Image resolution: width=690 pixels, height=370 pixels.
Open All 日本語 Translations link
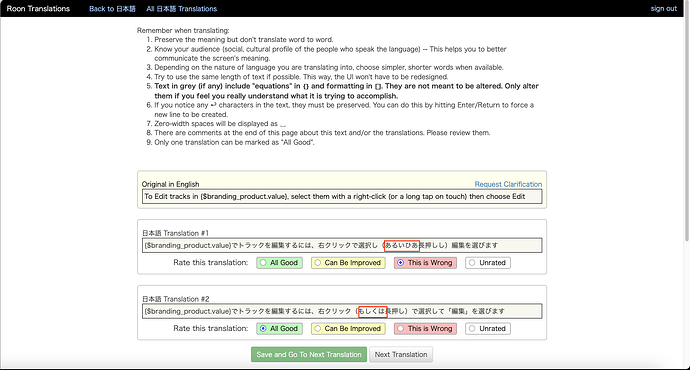click(181, 8)
